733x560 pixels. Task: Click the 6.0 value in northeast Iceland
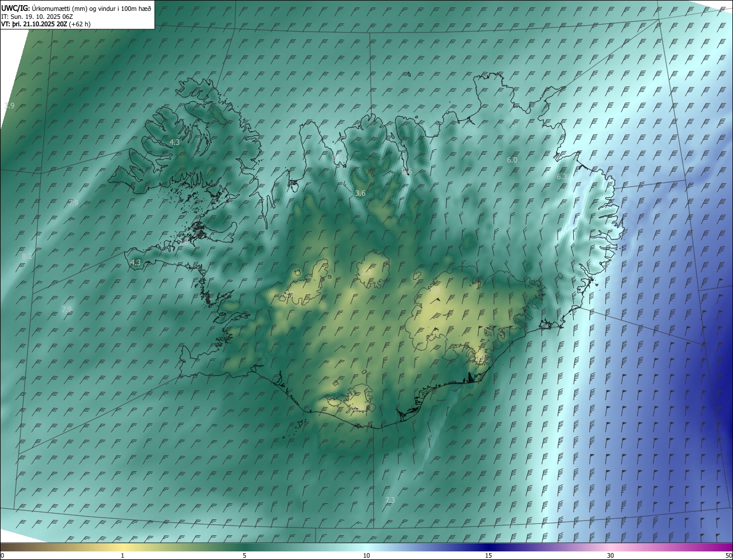[512, 160]
